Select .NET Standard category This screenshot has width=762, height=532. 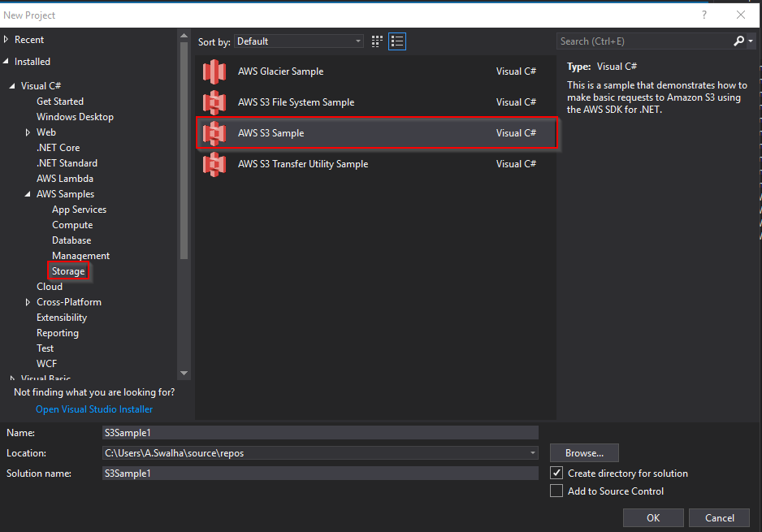(x=67, y=163)
